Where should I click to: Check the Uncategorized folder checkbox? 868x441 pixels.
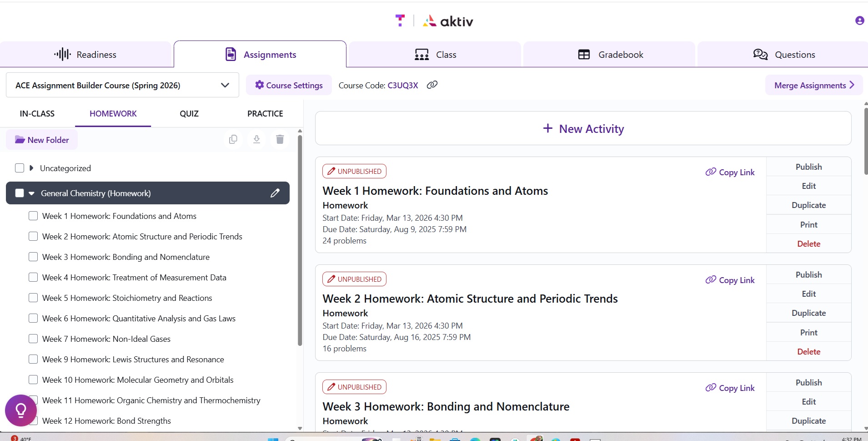pyautogui.click(x=20, y=168)
